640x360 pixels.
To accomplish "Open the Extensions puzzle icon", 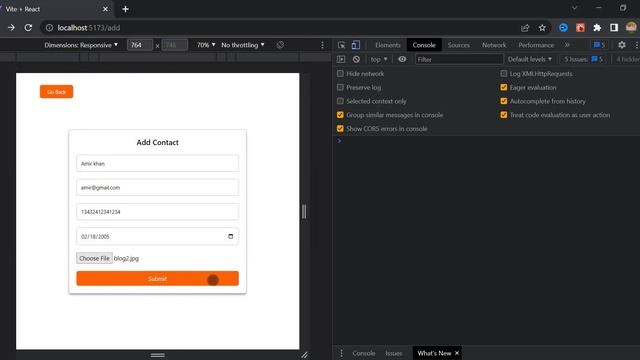I will [597, 28].
